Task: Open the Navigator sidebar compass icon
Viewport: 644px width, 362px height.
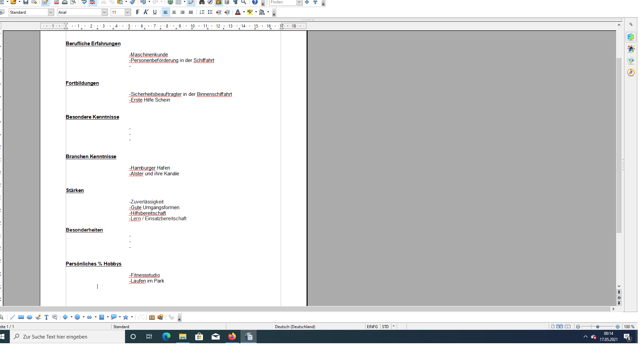Action: (x=631, y=72)
